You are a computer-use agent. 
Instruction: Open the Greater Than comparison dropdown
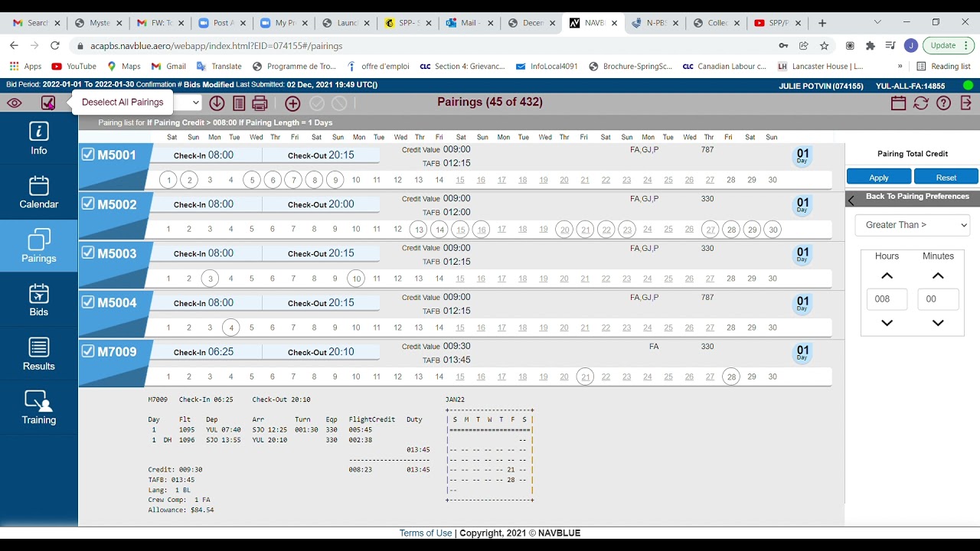[x=912, y=225]
